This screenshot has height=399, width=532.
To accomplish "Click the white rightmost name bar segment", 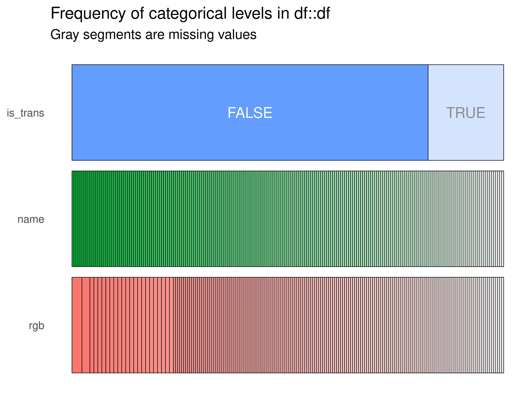I will point(503,219).
